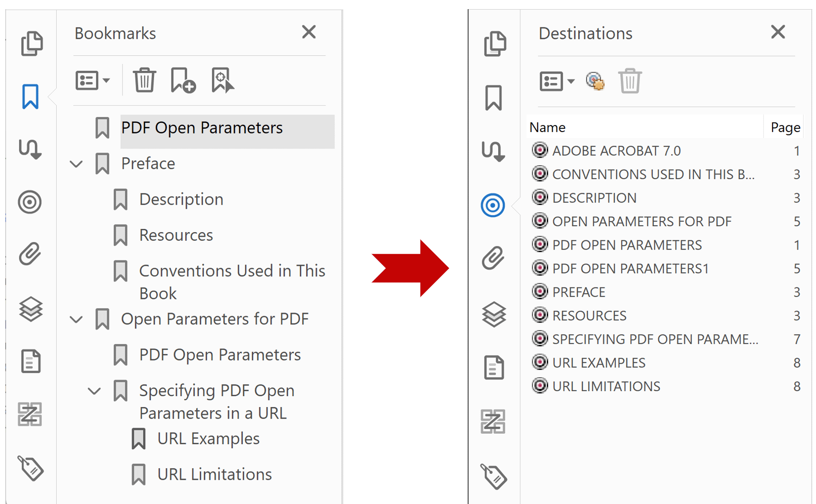Select the URL LIMITATIONS destination
Image resolution: width=816 pixels, height=504 pixels.
click(605, 386)
